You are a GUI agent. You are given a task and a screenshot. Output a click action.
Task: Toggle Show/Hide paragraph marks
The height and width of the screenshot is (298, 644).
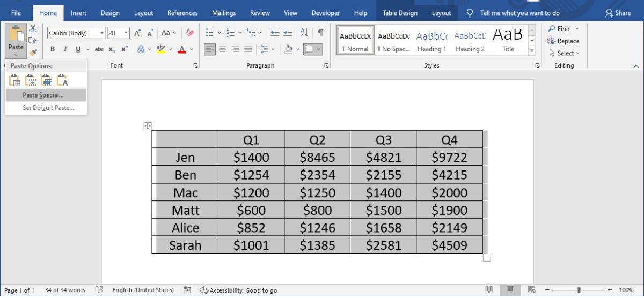(x=320, y=33)
